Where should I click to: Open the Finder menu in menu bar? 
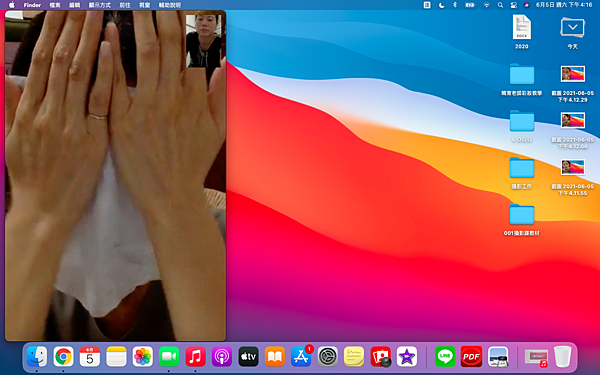(32, 5)
